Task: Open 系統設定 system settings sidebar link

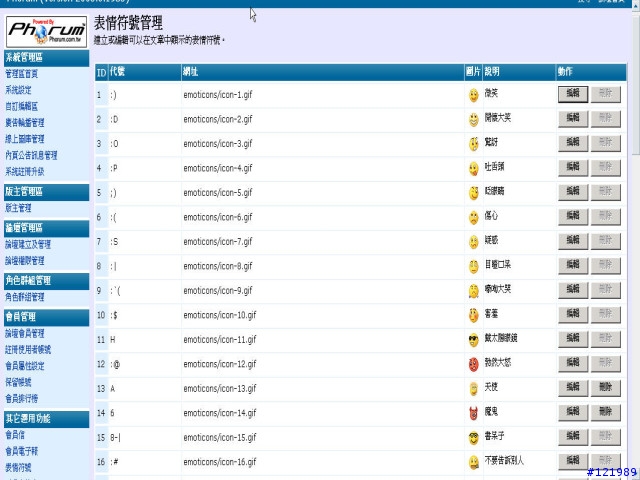Action: pyautogui.click(x=18, y=90)
